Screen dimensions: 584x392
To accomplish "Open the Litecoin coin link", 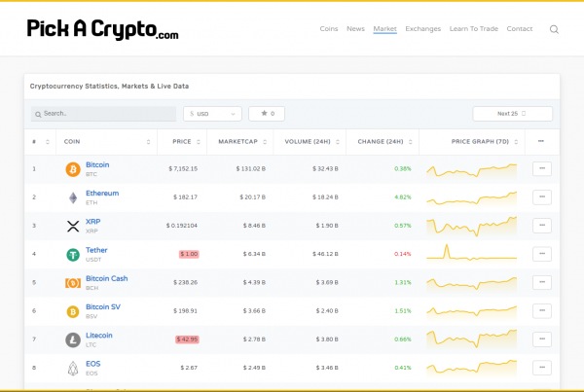I will 99,335.
